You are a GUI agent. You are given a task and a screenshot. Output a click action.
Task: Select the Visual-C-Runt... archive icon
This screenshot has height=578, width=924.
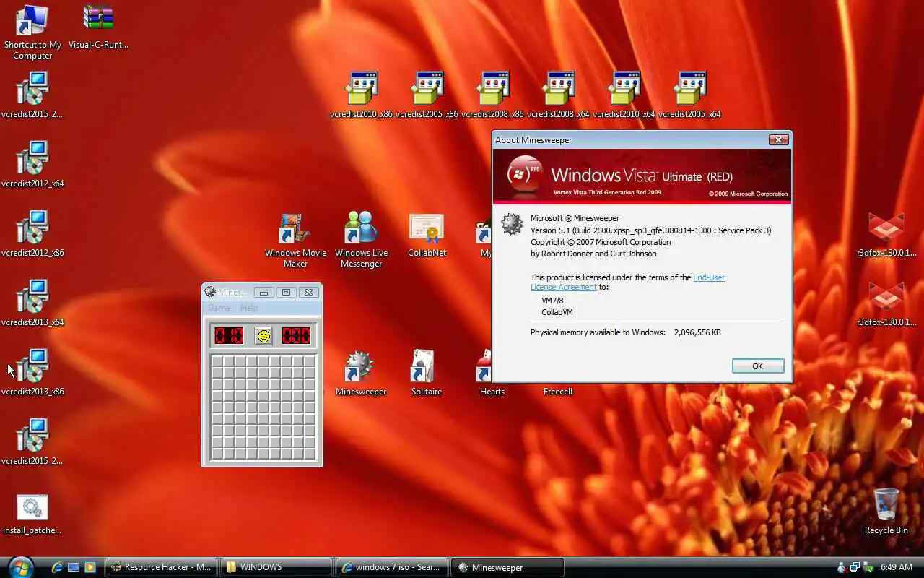98,27
